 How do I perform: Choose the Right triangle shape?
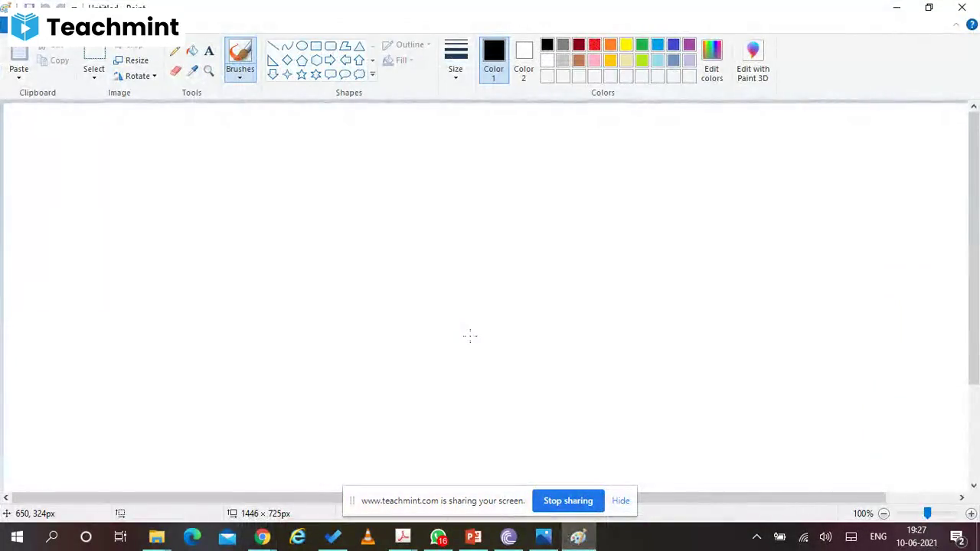(273, 60)
